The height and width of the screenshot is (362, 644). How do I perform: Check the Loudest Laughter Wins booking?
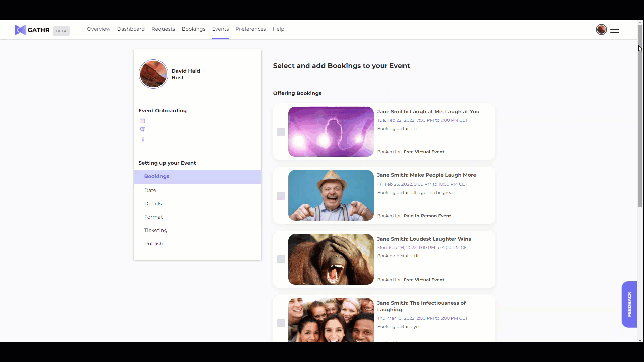pyautogui.click(x=281, y=259)
